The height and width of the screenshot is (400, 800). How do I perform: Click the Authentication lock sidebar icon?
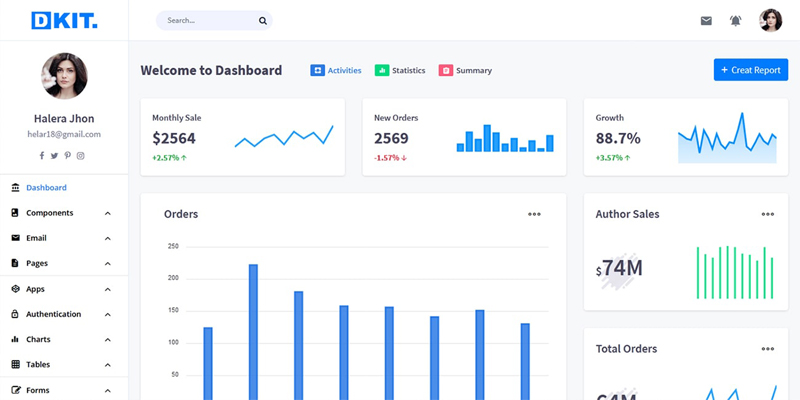pyautogui.click(x=15, y=314)
